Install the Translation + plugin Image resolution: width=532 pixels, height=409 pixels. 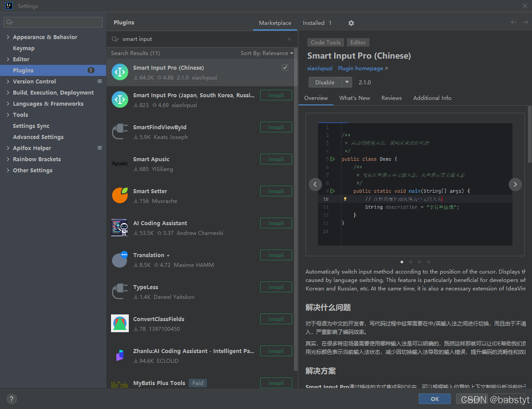pyautogui.click(x=276, y=255)
